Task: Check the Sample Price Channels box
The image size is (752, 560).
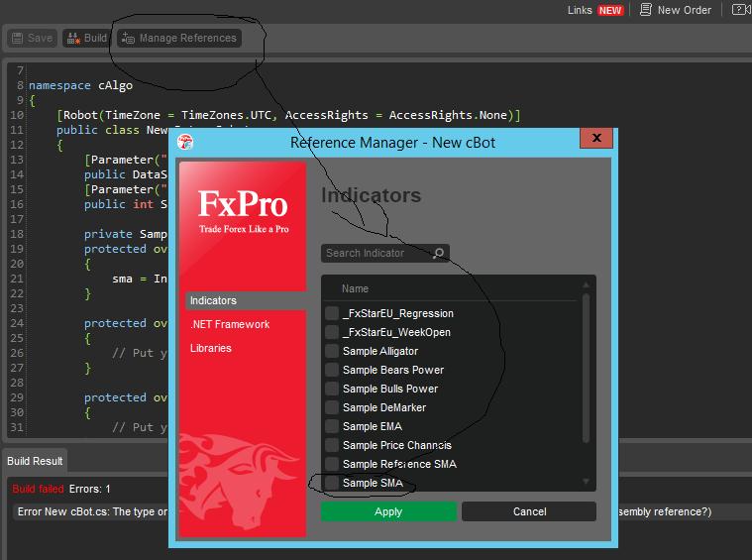Action: point(332,445)
